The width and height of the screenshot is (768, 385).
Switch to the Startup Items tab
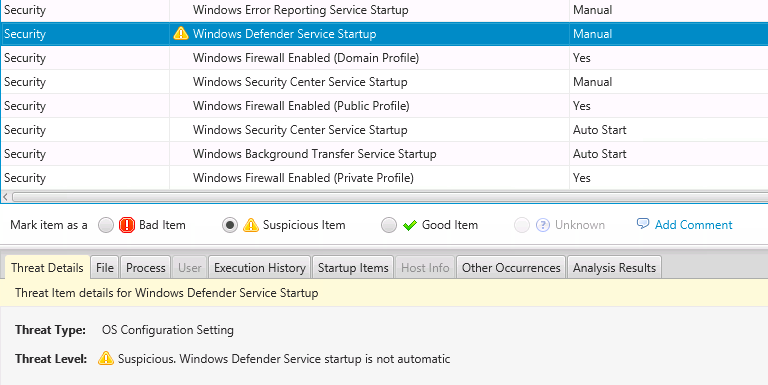tap(353, 268)
